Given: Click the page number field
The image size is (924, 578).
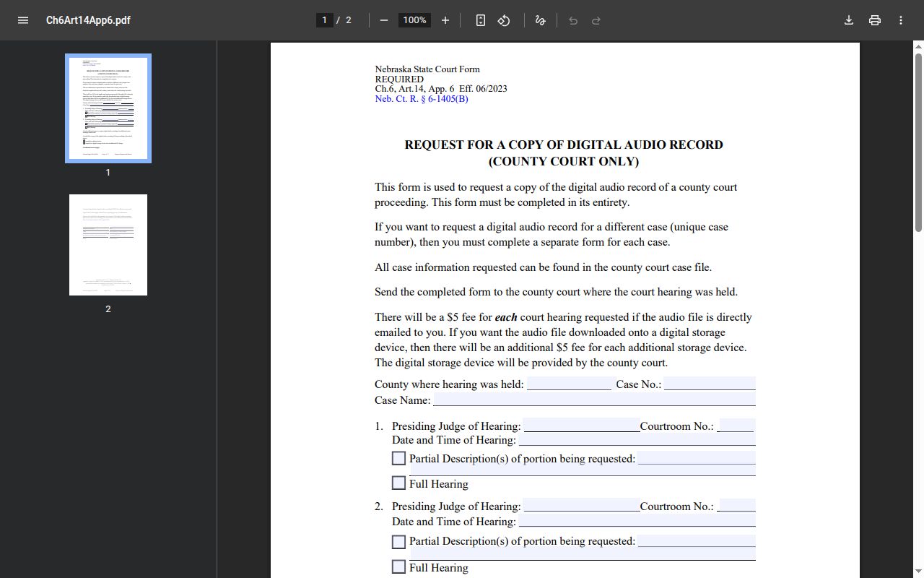Looking at the screenshot, I should pyautogui.click(x=325, y=20).
